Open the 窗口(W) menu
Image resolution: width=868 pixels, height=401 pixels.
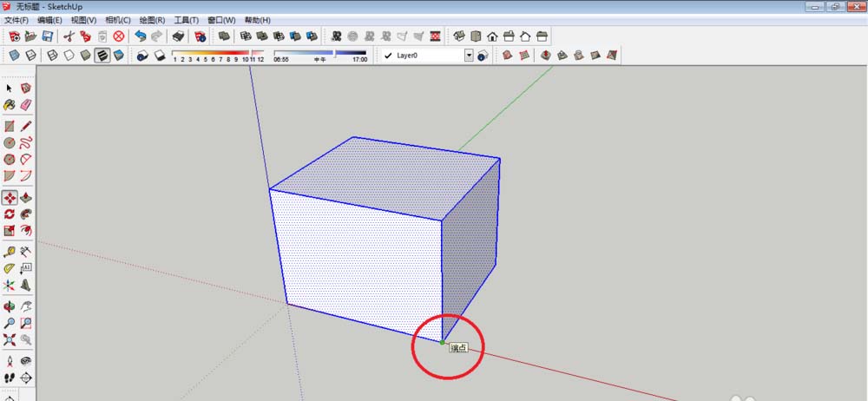pyautogui.click(x=221, y=20)
